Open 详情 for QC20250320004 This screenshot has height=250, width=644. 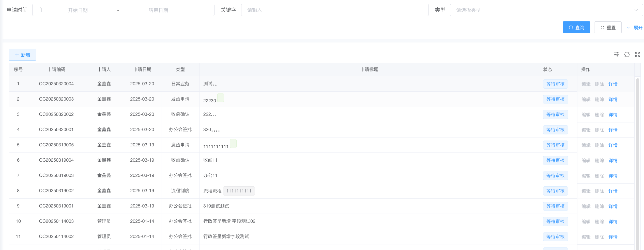click(613, 84)
